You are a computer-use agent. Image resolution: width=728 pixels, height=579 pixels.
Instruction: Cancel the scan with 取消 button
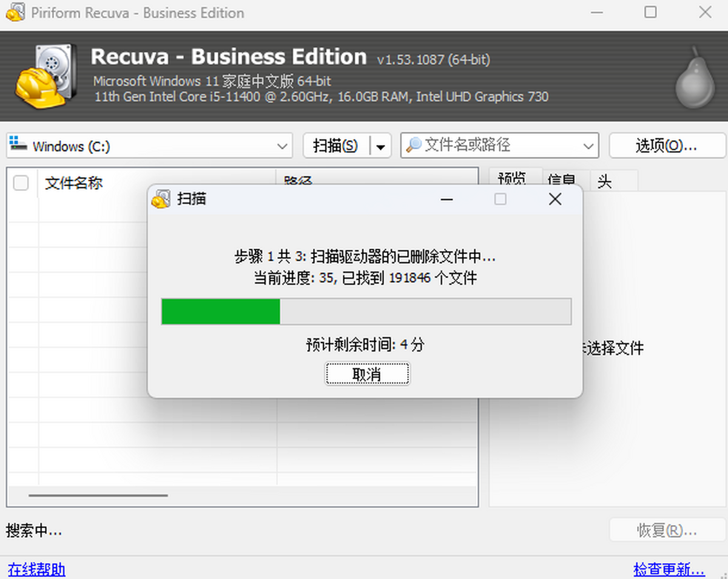coord(367,374)
